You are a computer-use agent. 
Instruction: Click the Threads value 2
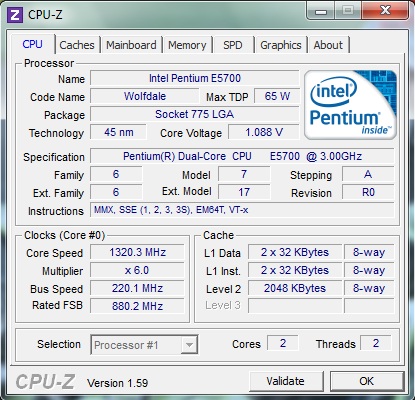tap(376, 343)
